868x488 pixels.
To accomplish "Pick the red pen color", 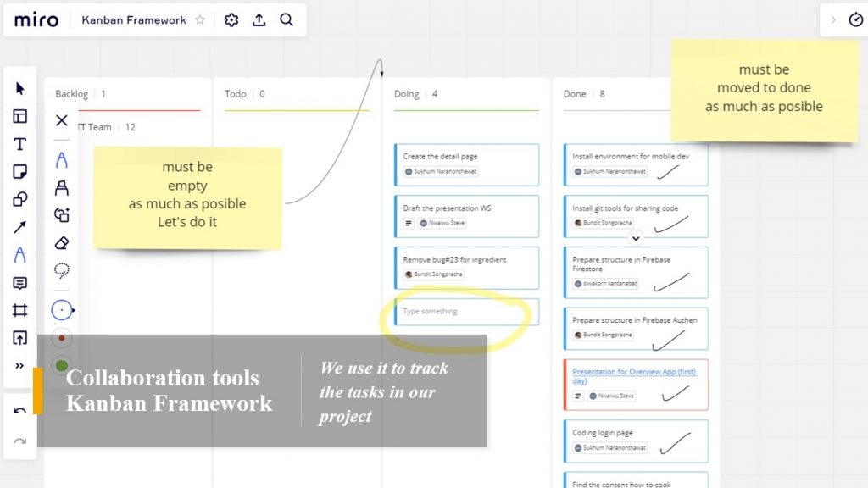I will [62, 338].
